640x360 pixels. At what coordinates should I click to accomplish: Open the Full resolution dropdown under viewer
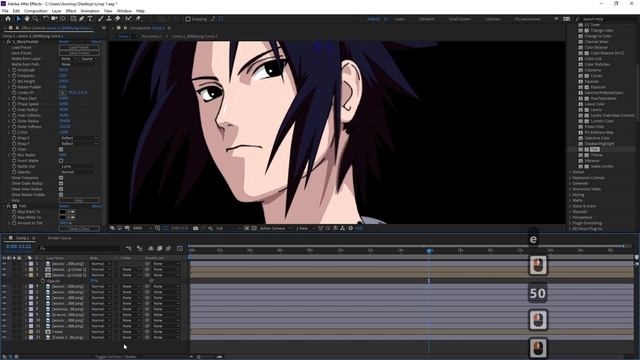point(228,228)
